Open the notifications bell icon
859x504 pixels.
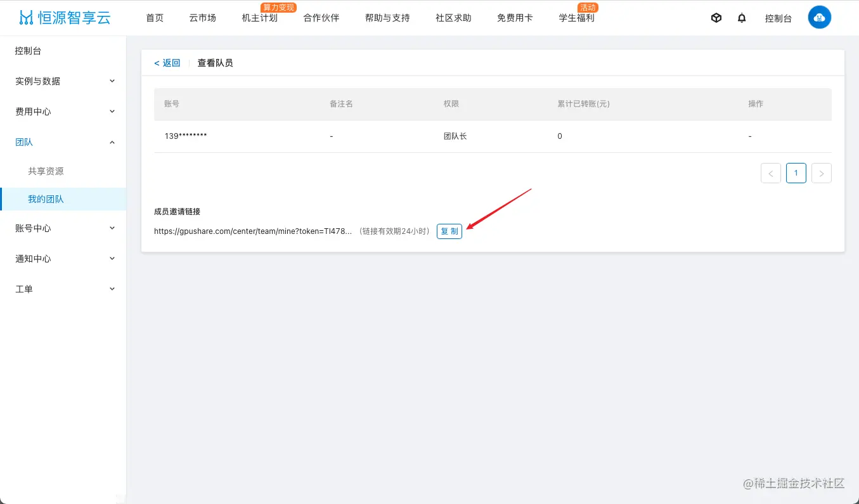(x=742, y=18)
